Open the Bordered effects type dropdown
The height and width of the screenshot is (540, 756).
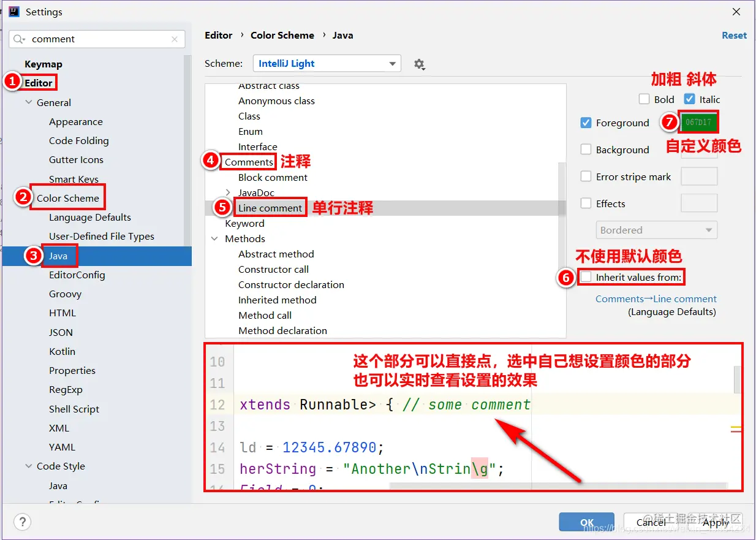[x=656, y=230]
